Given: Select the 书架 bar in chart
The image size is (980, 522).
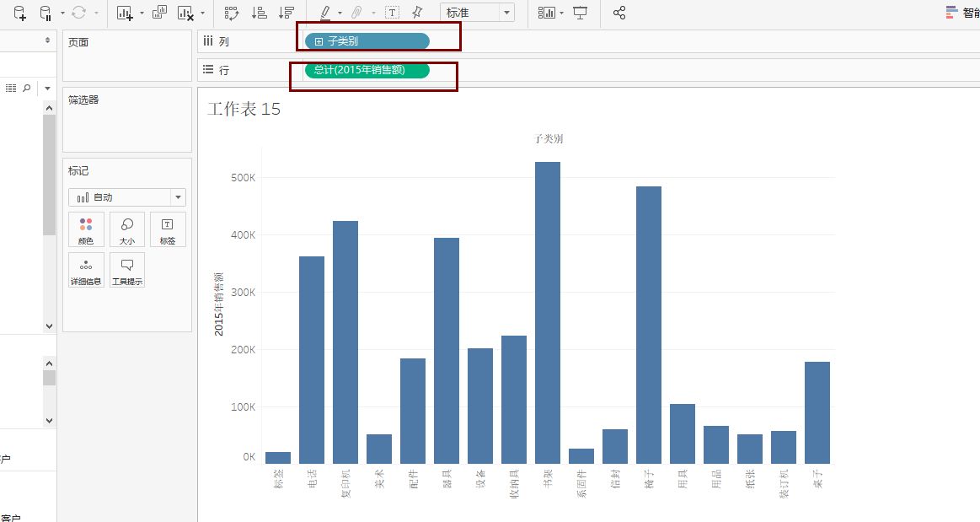Looking at the screenshot, I should tap(548, 313).
